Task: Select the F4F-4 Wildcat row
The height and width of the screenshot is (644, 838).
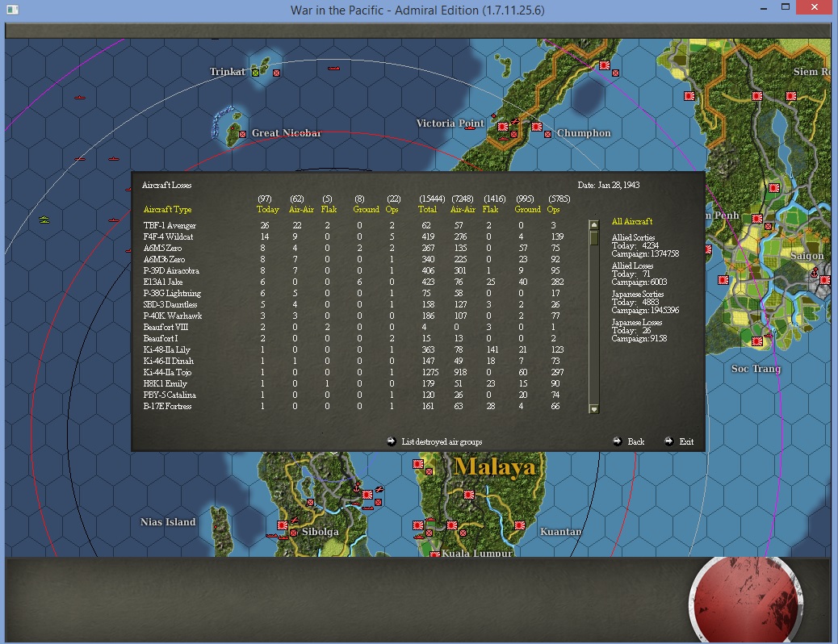Action: tap(353, 236)
